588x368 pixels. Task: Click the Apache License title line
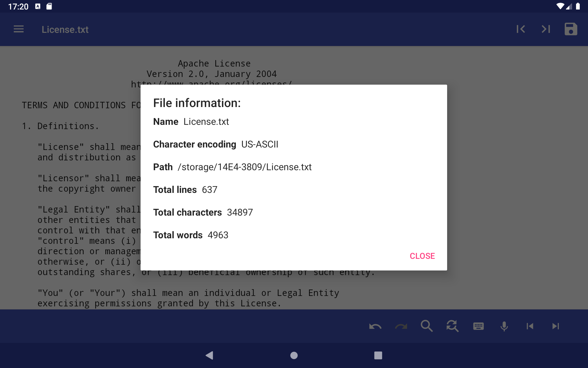[214, 63]
